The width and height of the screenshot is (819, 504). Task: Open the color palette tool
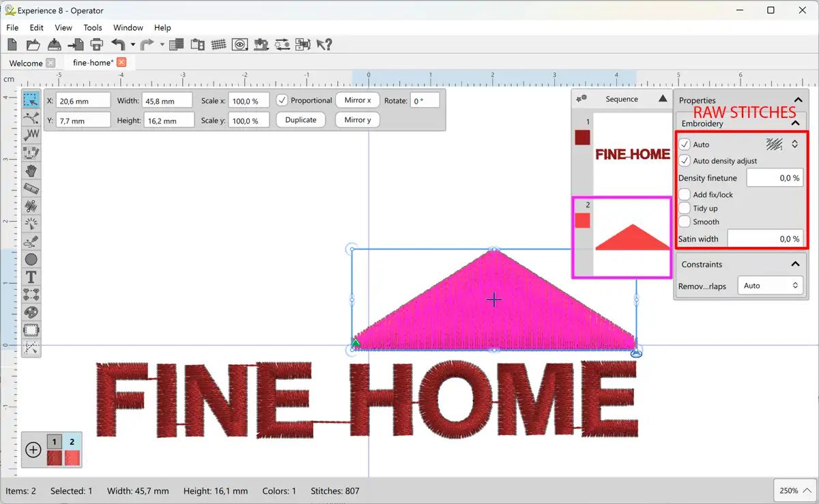(x=31, y=312)
